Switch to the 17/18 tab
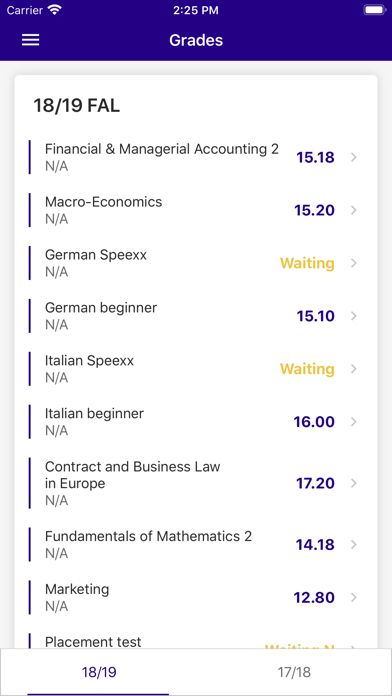Image resolution: width=392 pixels, height=696 pixels. pos(294,672)
